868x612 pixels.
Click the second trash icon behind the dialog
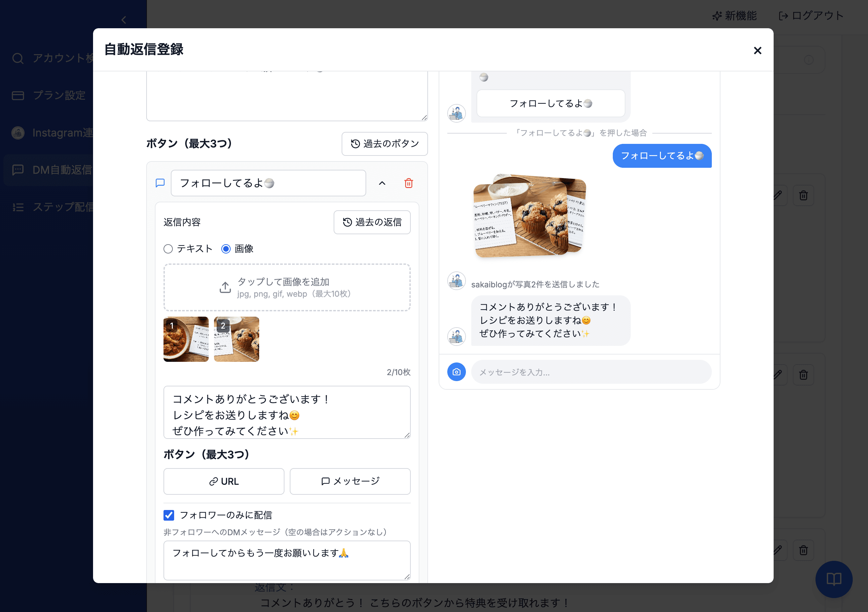(x=803, y=374)
